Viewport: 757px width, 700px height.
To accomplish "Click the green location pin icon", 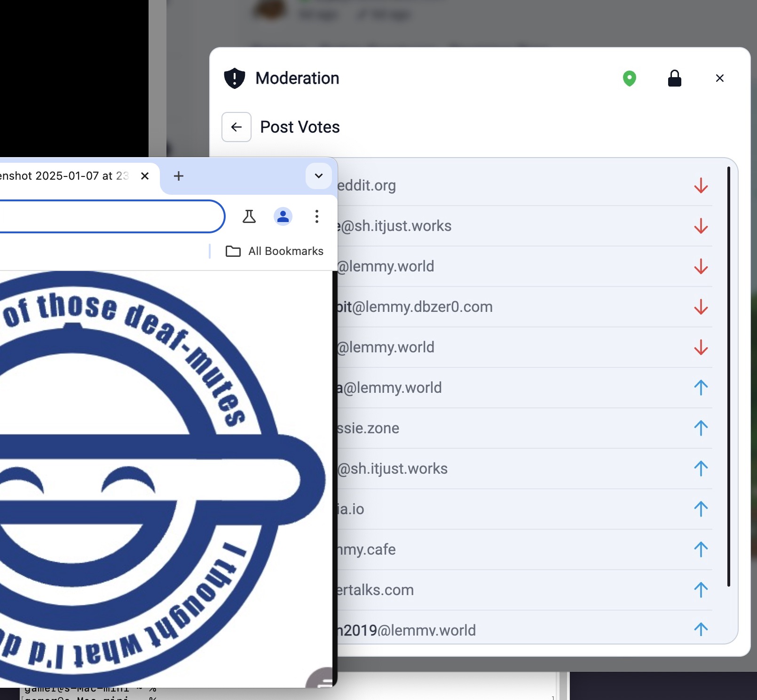I will coord(629,79).
